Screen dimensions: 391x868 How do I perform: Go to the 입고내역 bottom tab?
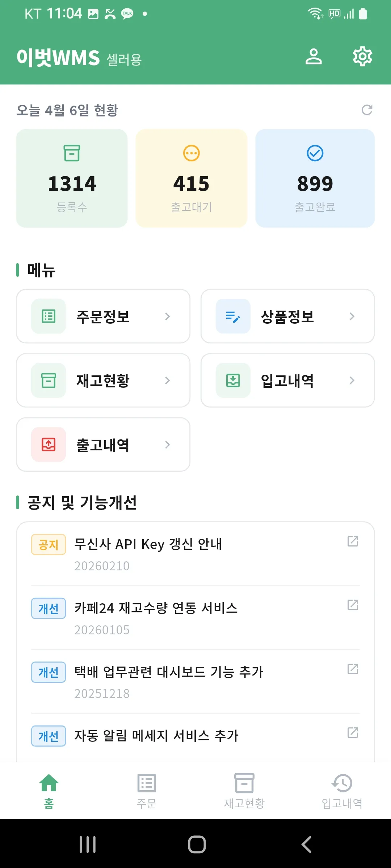(x=342, y=791)
